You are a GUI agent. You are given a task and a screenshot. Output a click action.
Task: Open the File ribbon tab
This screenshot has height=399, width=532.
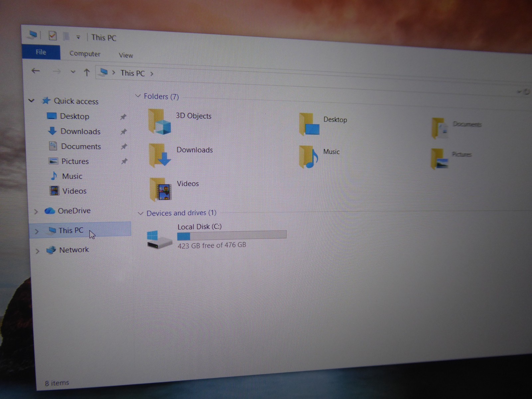41,52
